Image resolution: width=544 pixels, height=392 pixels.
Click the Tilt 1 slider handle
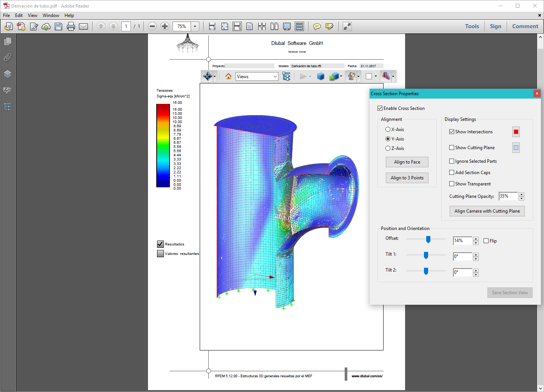pyautogui.click(x=426, y=255)
